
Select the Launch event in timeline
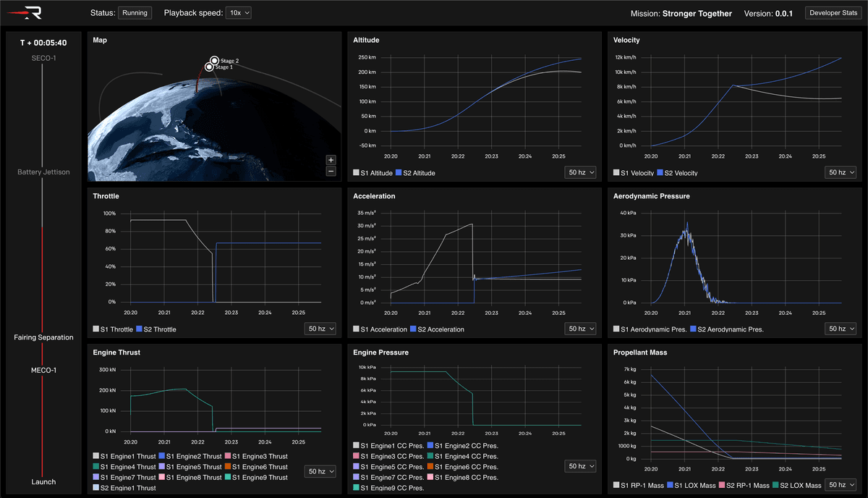(x=43, y=481)
